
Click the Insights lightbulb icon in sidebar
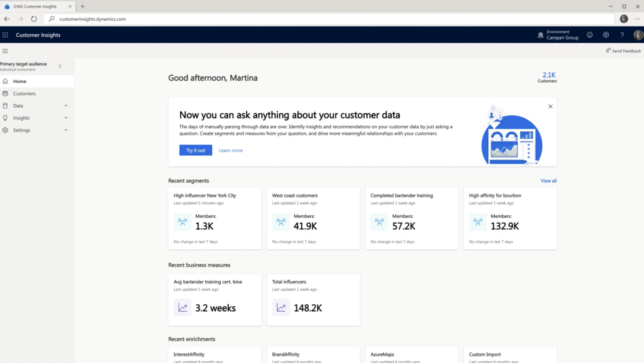click(5, 118)
